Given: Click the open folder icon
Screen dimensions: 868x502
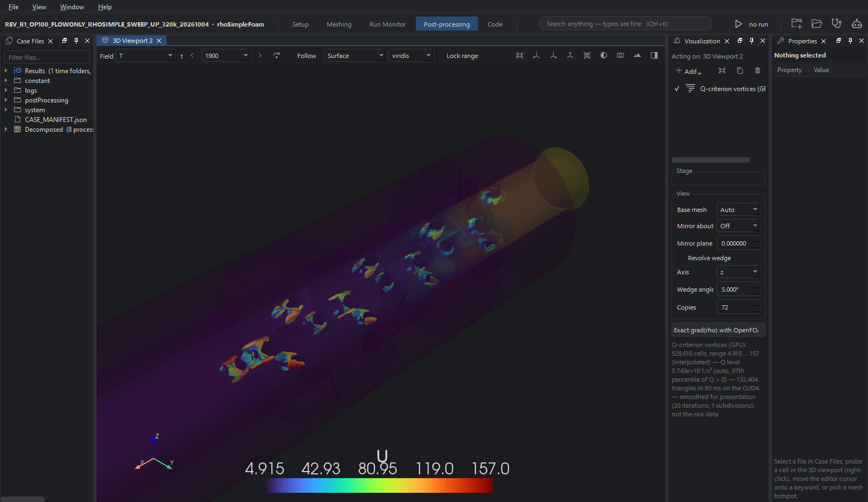Looking at the screenshot, I should (x=816, y=23).
